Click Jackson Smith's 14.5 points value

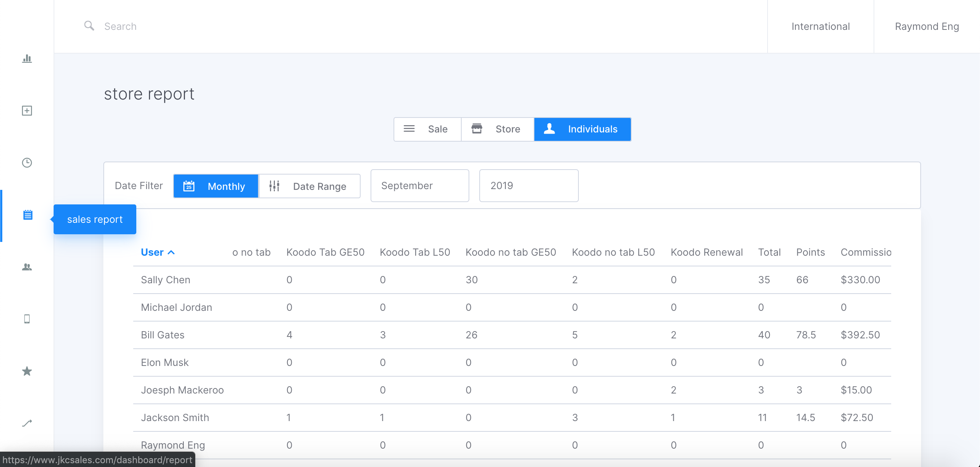click(806, 418)
